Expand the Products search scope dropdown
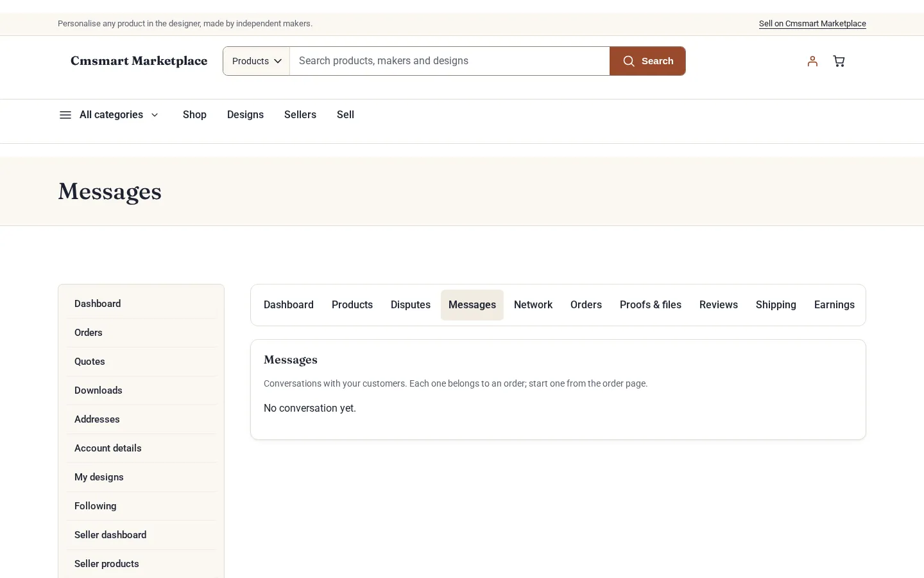 pos(257,61)
